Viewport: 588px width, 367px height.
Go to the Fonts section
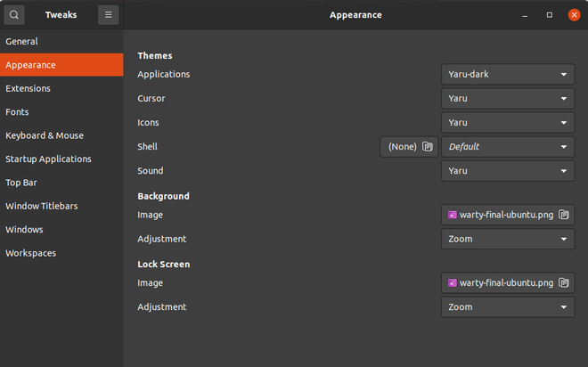(x=18, y=112)
